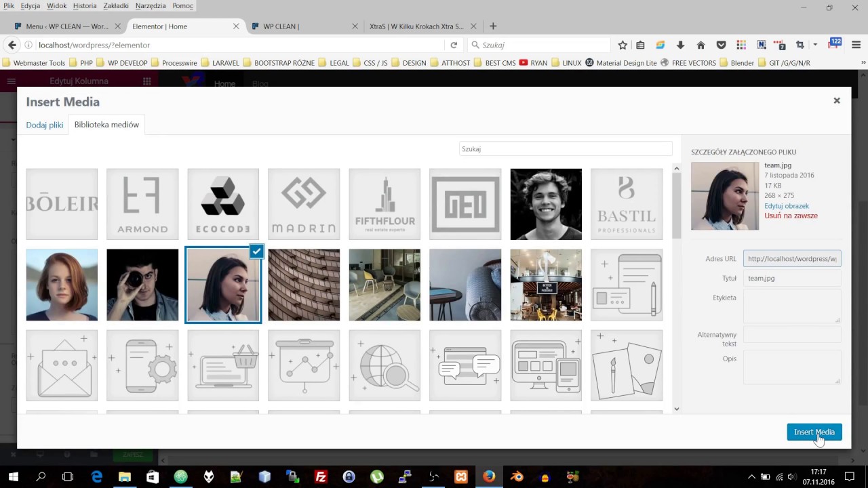Select the smiling curly-haired man photo

click(x=546, y=204)
